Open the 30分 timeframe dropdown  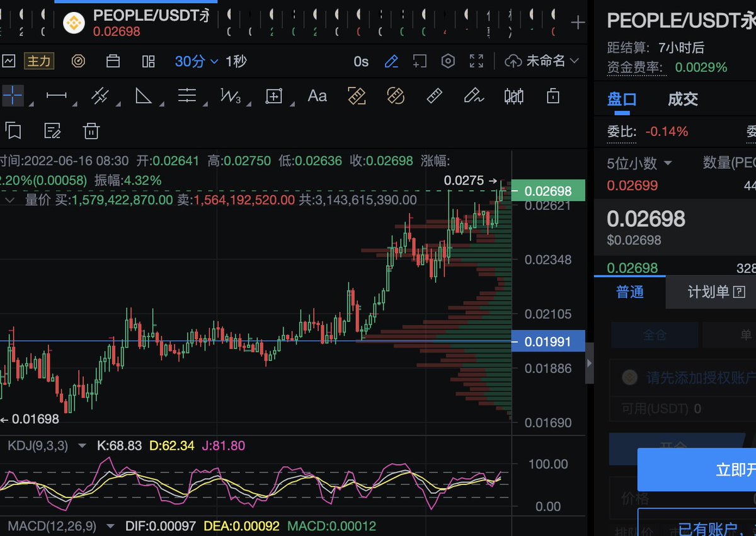pyautogui.click(x=197, y=61)
